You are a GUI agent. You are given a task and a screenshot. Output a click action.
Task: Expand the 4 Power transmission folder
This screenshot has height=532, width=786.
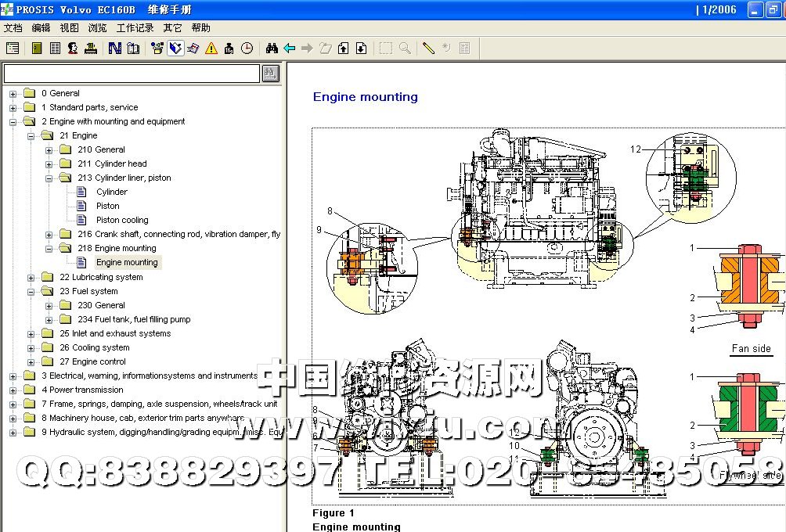pyautogui.click(x=13, y=390)
